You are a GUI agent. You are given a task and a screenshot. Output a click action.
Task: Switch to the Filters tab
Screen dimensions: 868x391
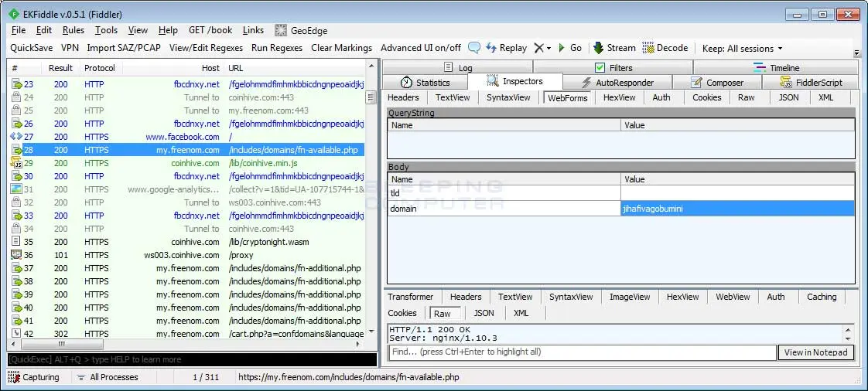click(x=613, y=67)
